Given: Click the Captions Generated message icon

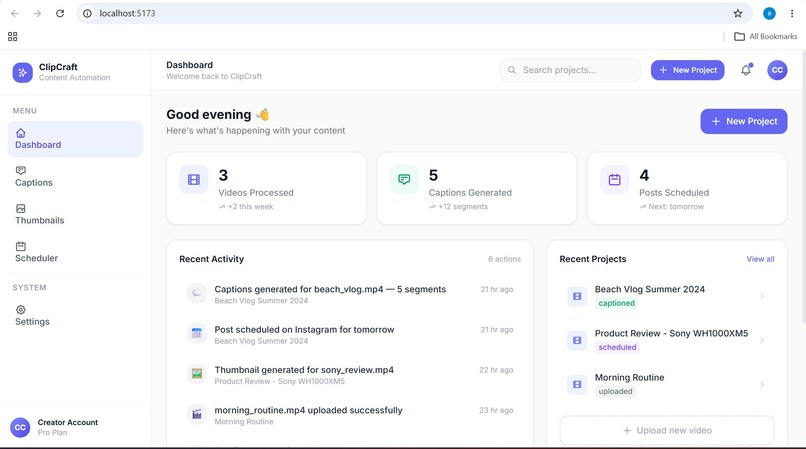Looking at the screenshot, I should pyautogui.click(x=404, y=179).
